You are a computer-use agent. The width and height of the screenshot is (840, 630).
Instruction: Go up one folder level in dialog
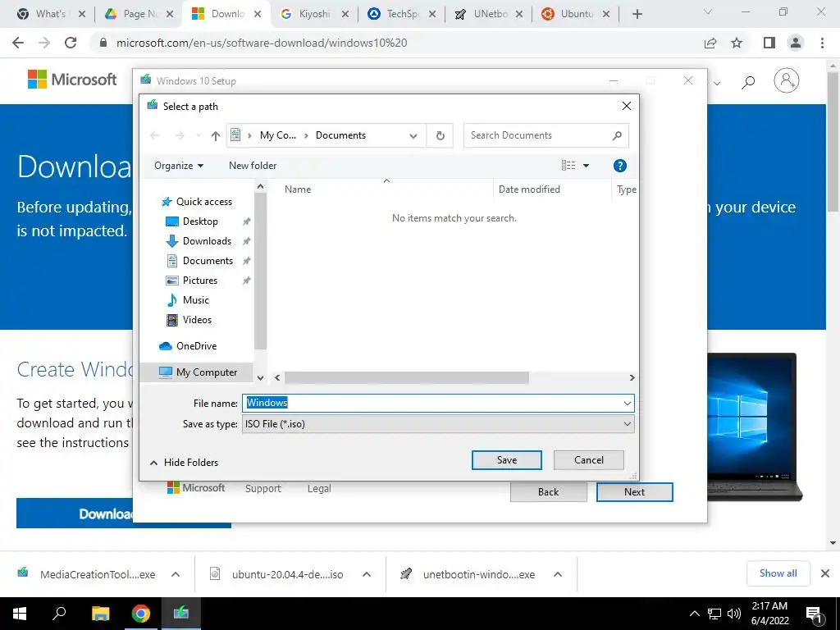(x=216, y=135)
